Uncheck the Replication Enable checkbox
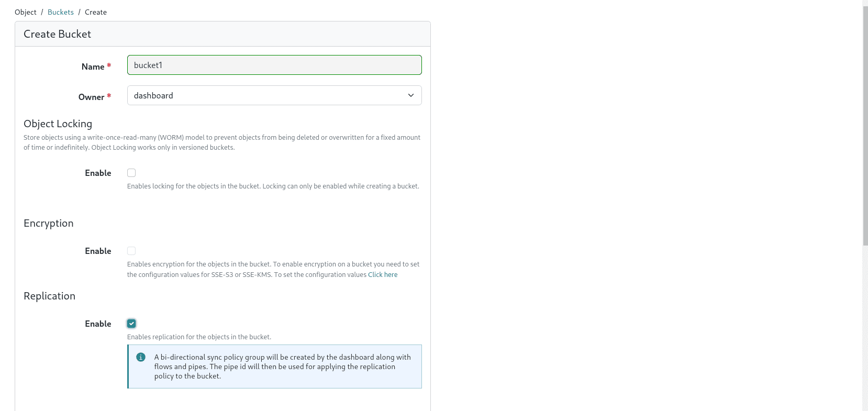Viewport: 868px width, 411px height. click(x=131, y=324)
